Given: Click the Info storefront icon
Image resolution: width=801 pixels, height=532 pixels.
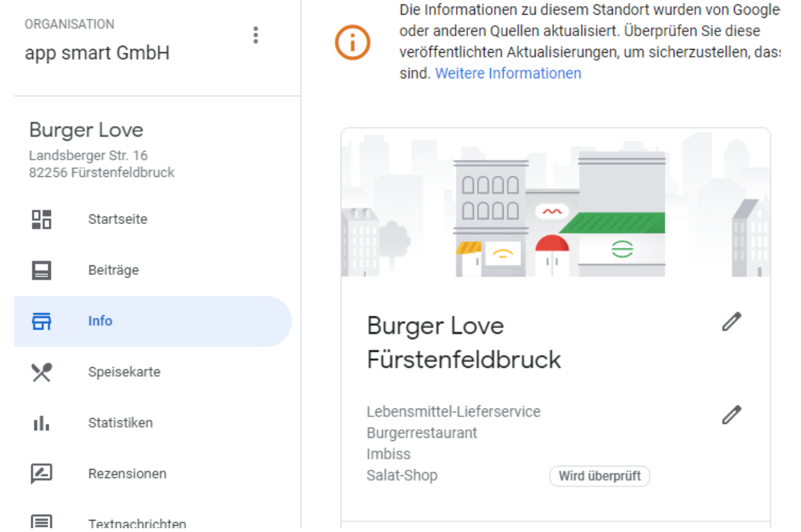Looking at the screenshot, I should [42, 321].
